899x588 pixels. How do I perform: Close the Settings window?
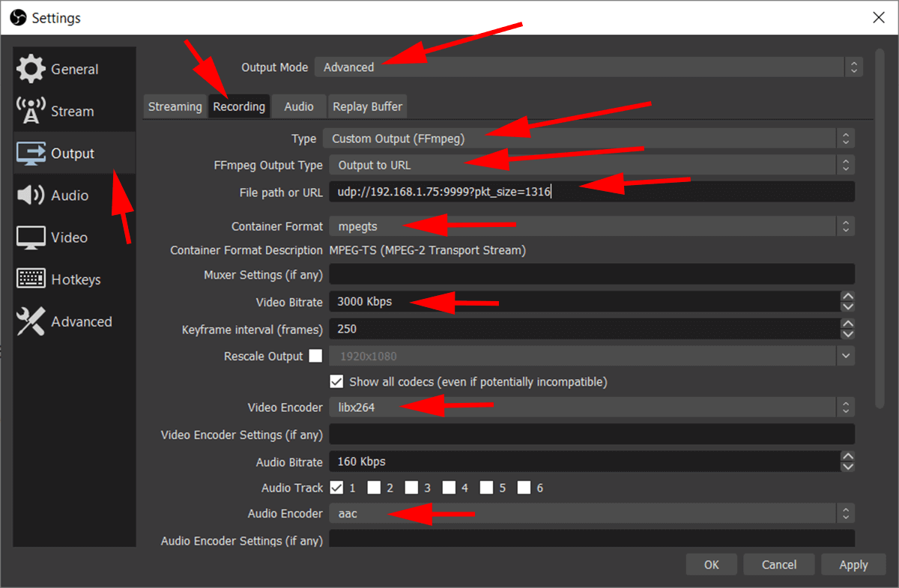point(879,18)
